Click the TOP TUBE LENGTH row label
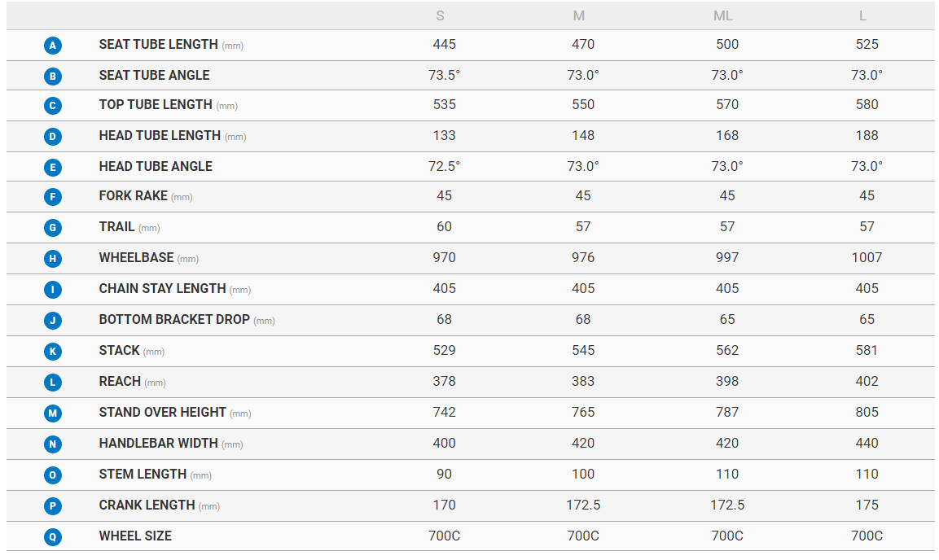939x560 pixels. 156,105
